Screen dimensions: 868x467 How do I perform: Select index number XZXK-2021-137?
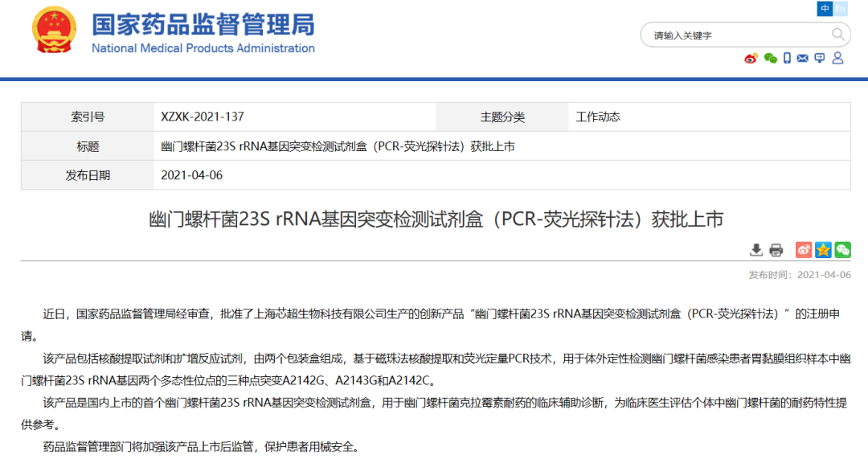click(203, 117)
